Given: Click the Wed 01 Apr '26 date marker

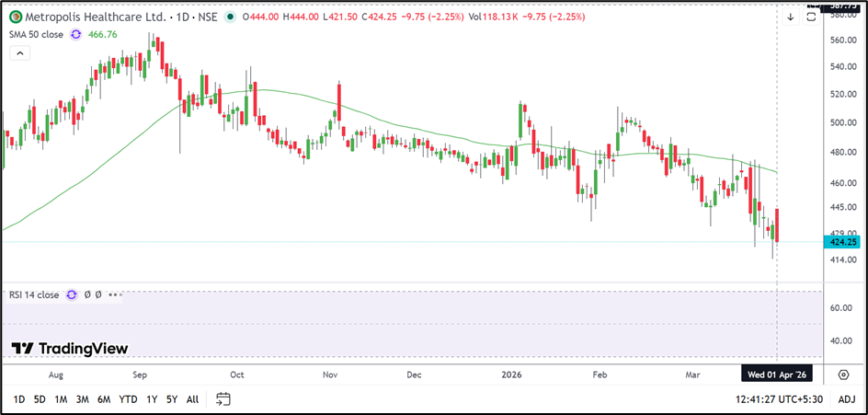Looking at the screenshot, I should coord(778,375).
